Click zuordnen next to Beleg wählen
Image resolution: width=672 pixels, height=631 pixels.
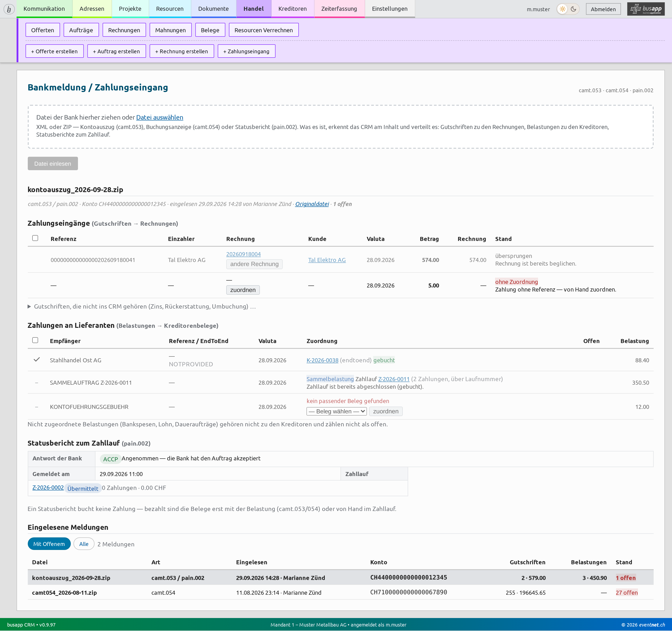(386, 411)
